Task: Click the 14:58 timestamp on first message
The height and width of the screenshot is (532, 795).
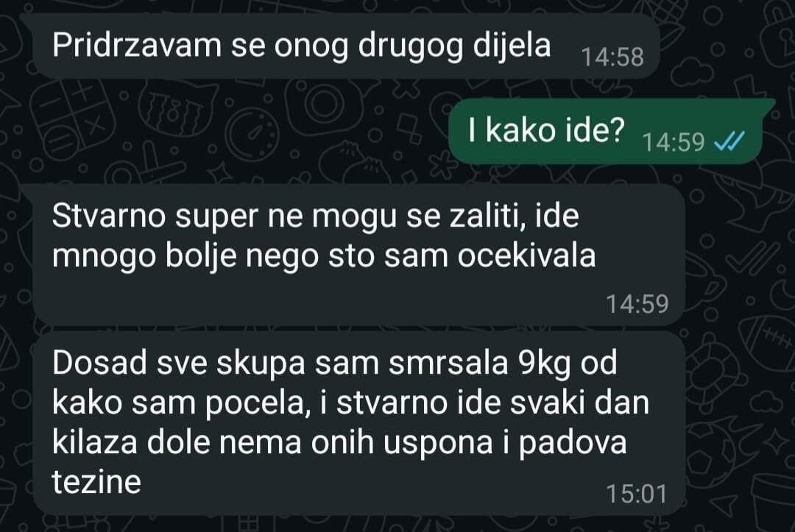Action: pyautogui.click(x=612, y=57)
